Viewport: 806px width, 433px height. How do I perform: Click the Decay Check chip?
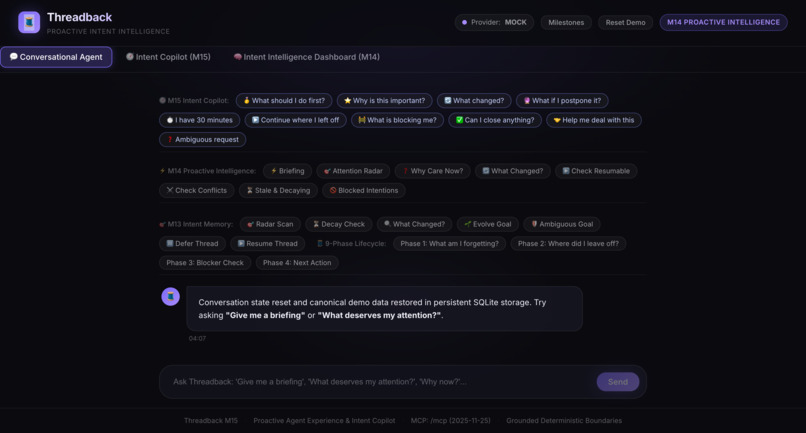click(x=339, y=224)
